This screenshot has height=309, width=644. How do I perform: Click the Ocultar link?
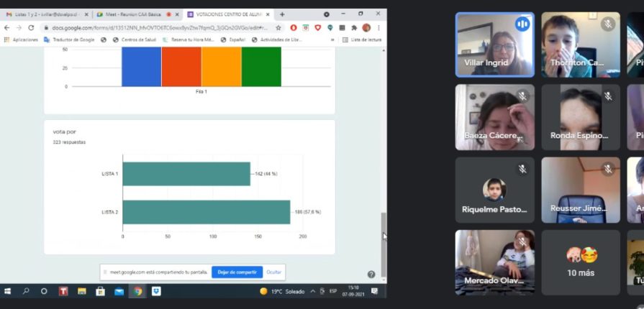click(274, 272)
